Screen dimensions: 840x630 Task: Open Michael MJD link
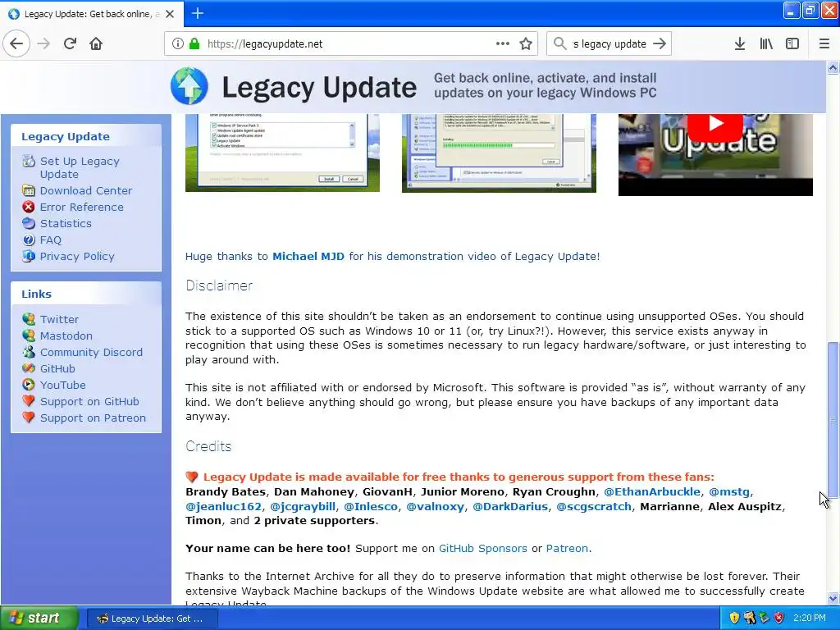pos(308,256)
